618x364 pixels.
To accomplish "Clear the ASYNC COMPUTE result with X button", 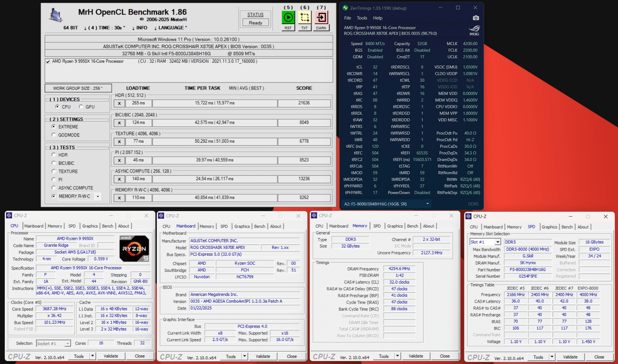I will pos(119,179).
